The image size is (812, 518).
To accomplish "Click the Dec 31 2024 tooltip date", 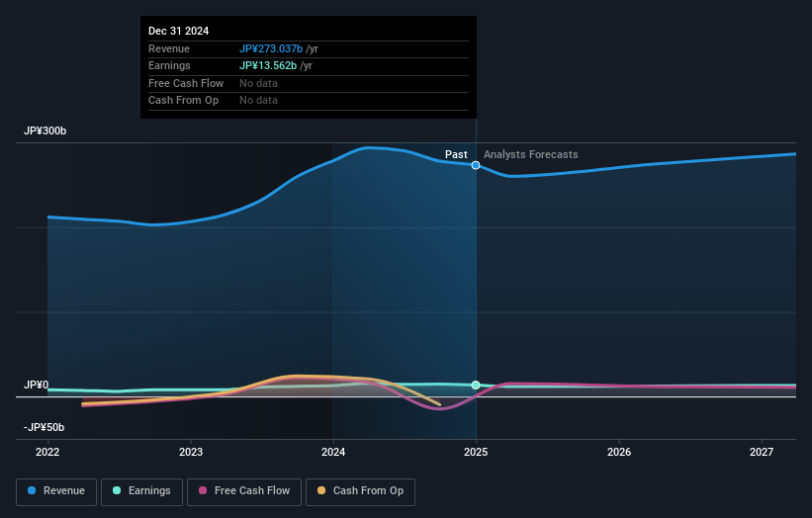I will pos(179,31).
